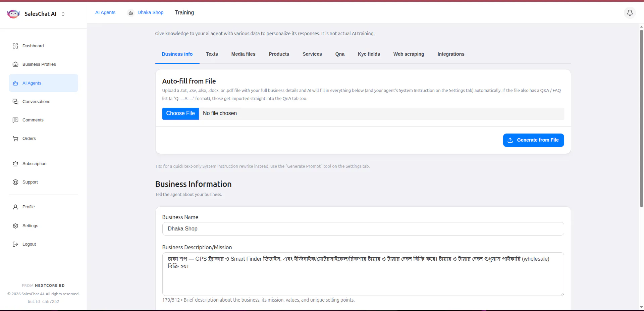Click the Choose File button
The image size is (644, 311).
pyautogui.click(x=180, y=113)
